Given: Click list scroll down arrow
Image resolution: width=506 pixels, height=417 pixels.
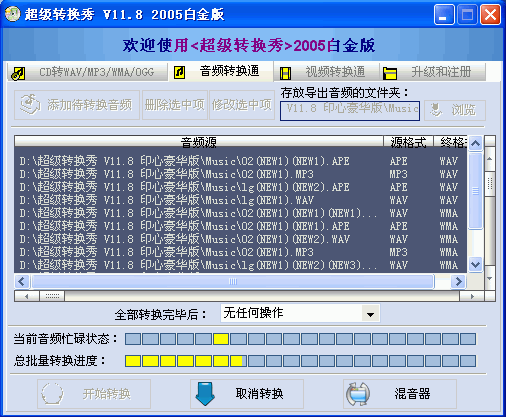Looking at the screenshot, I should pyautogui.click(x=475, y=265).
